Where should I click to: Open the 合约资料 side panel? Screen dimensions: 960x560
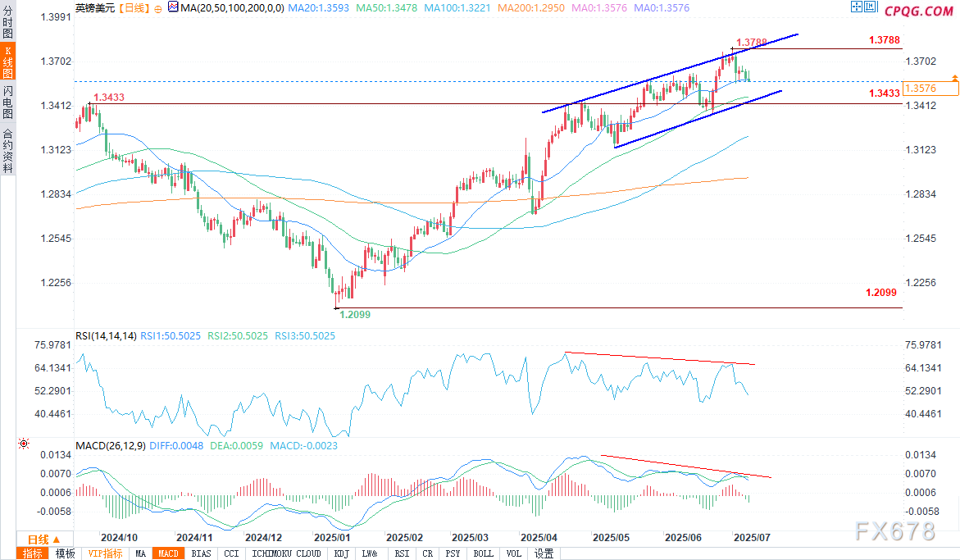[x=7, y=150]
